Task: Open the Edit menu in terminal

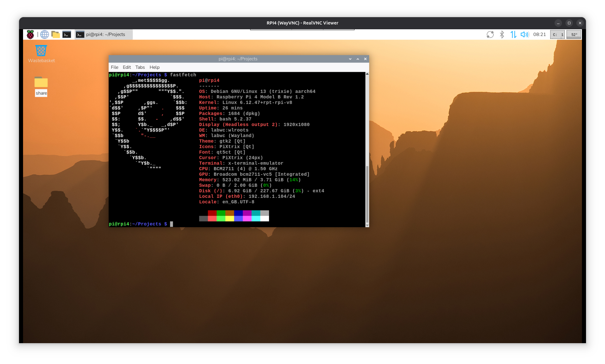Action: [x=126, y=67]
